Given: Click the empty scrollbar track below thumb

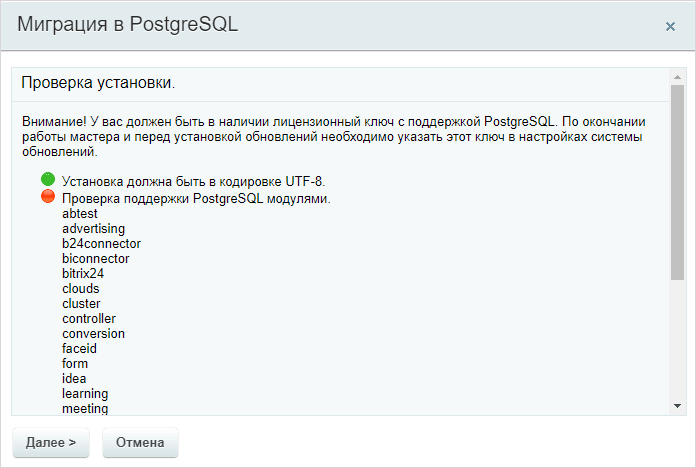Looking at the screenshot, I should click(x=677, y=340).
